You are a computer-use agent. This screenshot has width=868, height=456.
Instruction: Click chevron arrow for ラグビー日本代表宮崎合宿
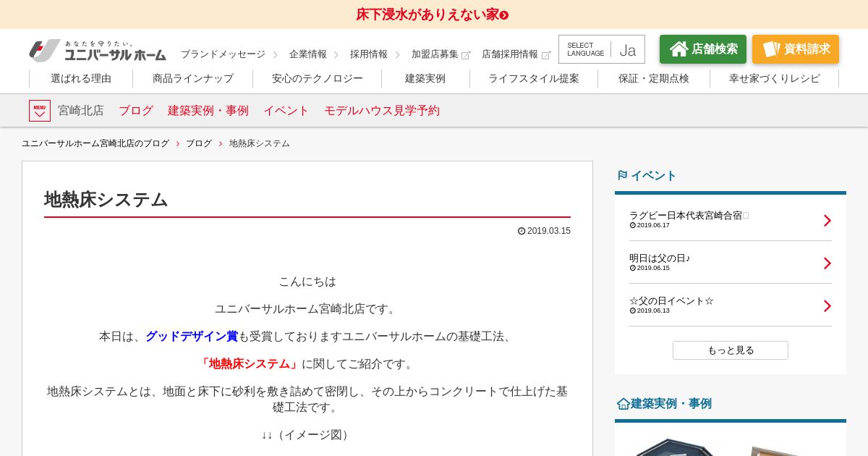[827, 220]
